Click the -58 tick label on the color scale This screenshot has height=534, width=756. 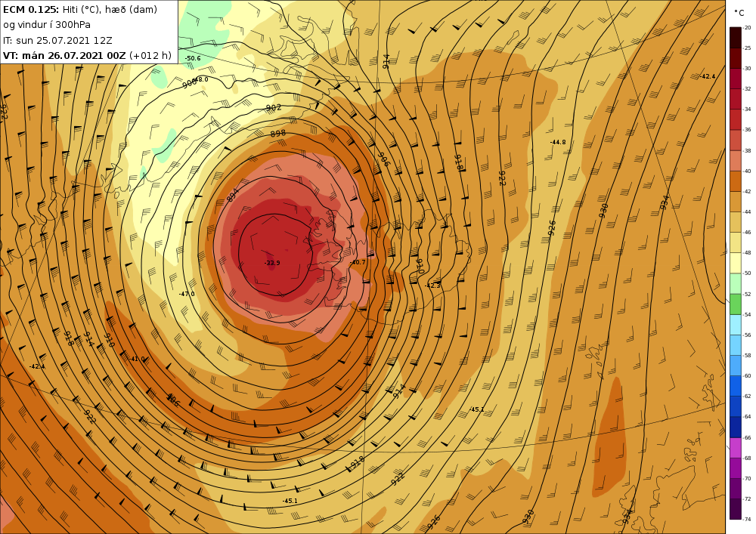(x=748, y=355)
